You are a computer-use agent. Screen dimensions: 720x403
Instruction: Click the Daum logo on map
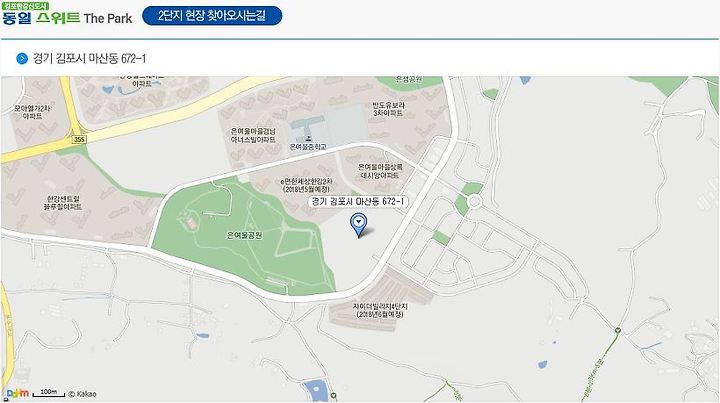tap(18, 393)
